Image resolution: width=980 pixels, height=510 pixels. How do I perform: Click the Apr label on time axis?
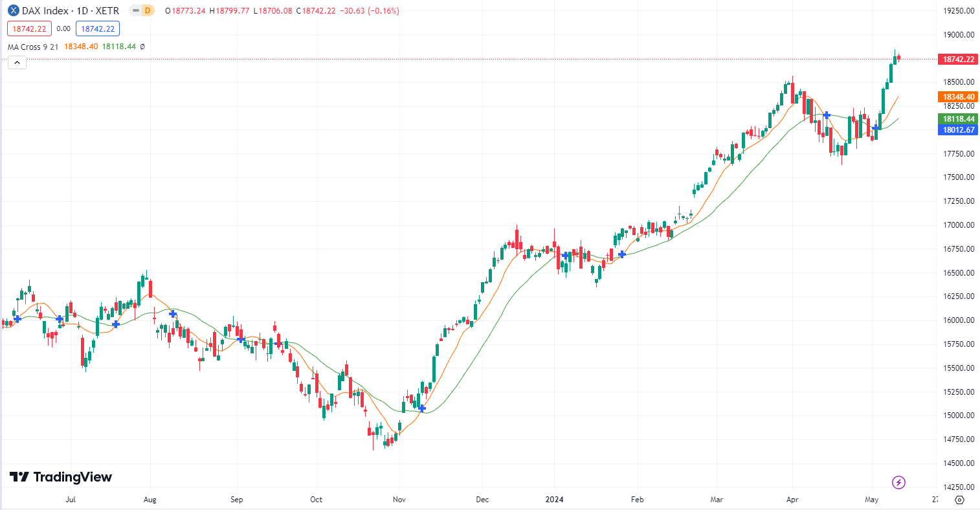click(x=792, y=500)
